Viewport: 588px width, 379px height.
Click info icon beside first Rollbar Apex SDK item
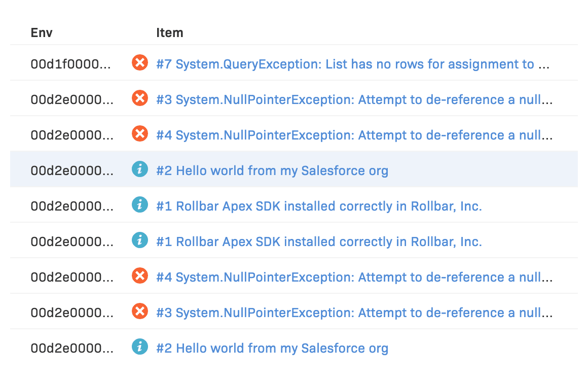click(x=139, y=205)
